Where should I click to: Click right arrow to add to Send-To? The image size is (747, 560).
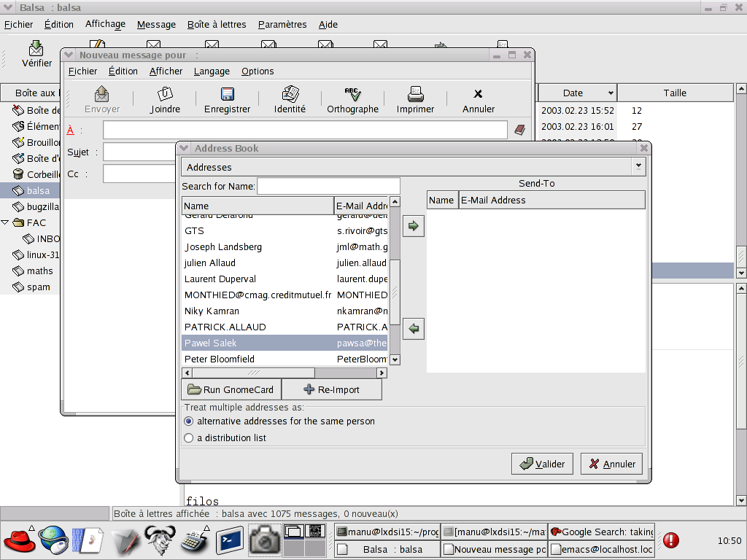click(414, 226)
